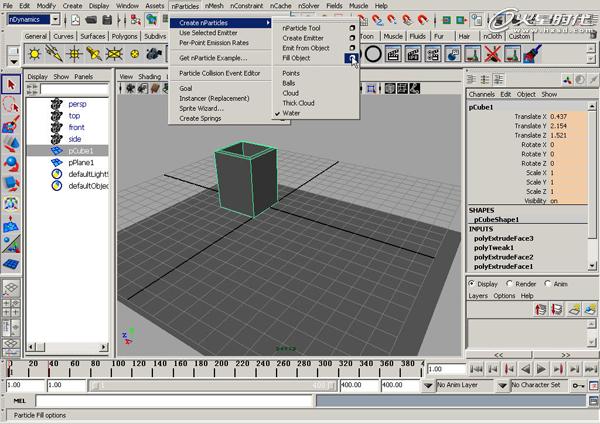The width and height of the screenshot is (600, 424).
Task: Select the Paint Selection tool
Action: pyautogui.click(x=11, y=124)
